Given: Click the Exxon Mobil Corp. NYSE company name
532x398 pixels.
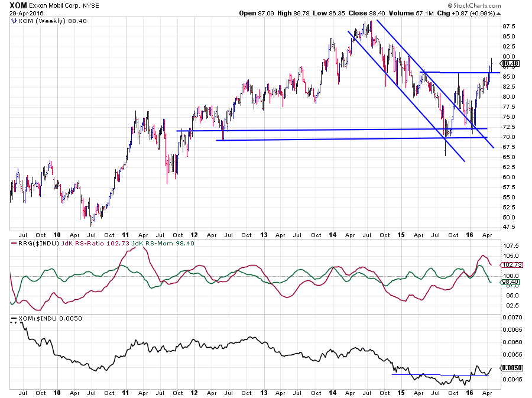Looking at the screenshot, I should [x=64, y=6].
